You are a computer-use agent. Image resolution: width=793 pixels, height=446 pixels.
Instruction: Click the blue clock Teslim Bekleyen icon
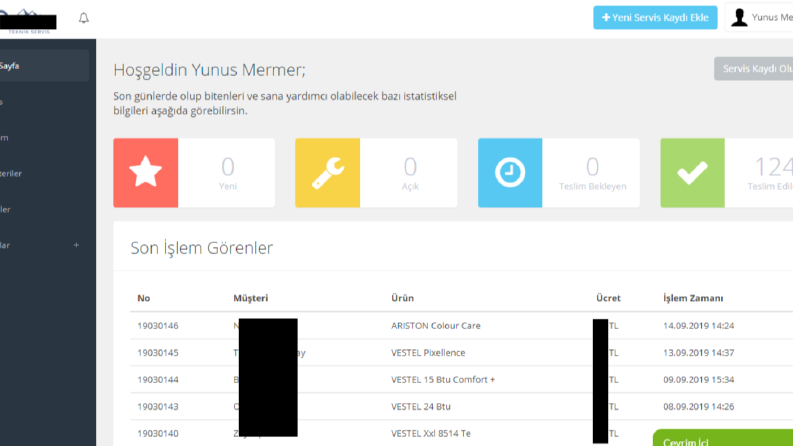(510, 172)
